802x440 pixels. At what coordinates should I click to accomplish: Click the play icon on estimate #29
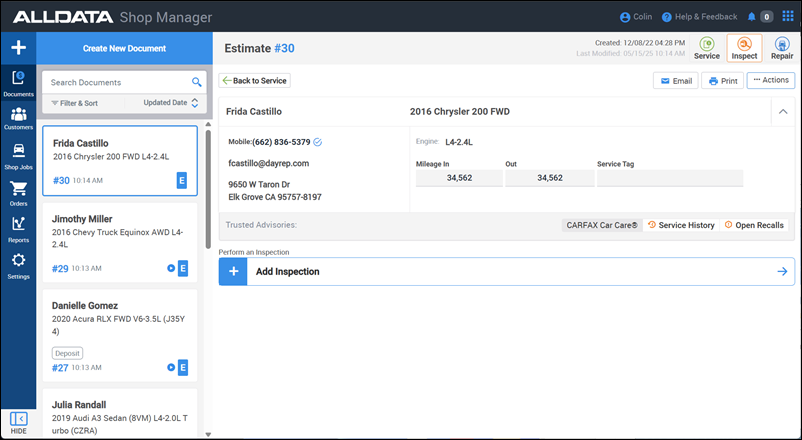pyautogui.click(x=171, y=268)
